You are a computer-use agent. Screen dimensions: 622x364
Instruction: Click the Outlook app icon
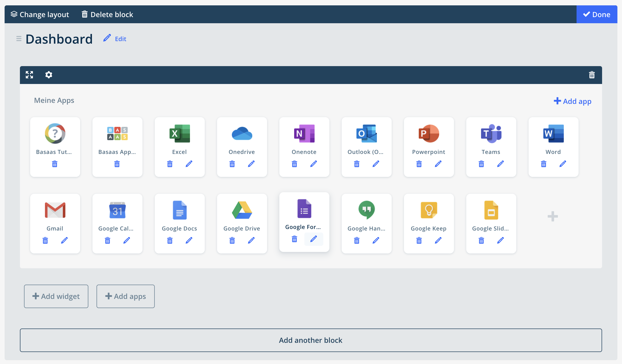[x=367, y=134]
